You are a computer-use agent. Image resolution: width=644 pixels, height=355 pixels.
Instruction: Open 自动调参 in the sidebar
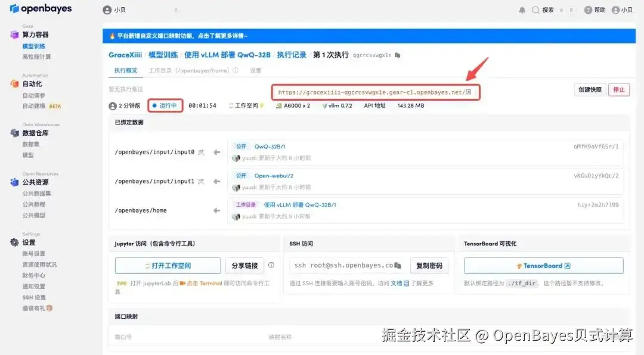[x=33, y=96]
